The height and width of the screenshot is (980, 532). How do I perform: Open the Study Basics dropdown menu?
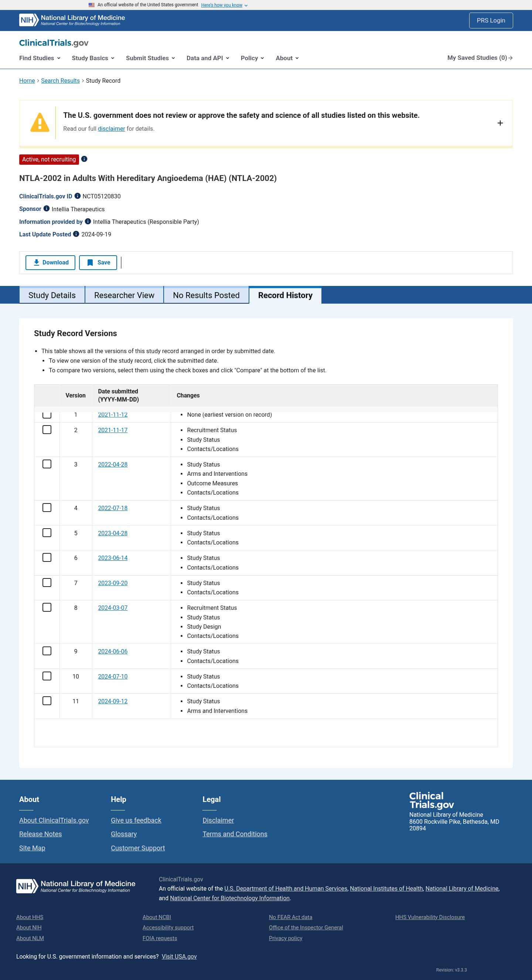pyautogui.click(x=93, y=58)
